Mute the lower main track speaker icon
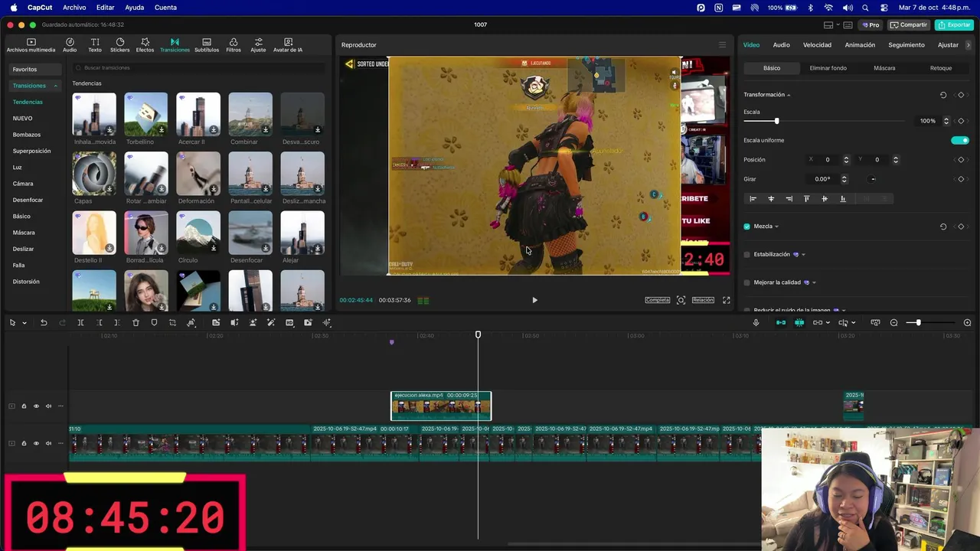This screenshot has width=980, height=551. (x=48, y=444)
